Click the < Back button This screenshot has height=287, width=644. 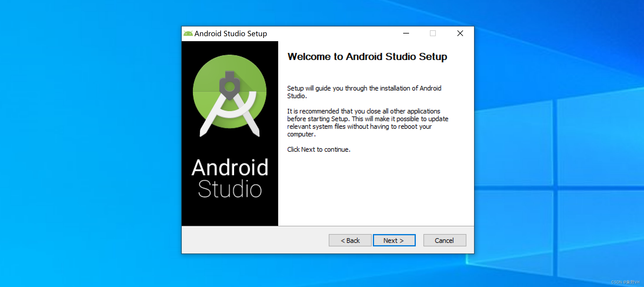pos(350,240)
